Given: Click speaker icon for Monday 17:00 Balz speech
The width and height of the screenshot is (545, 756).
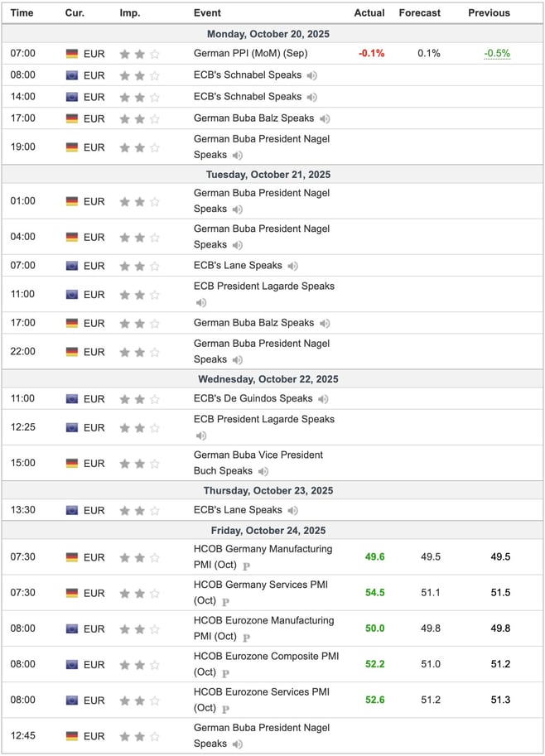Looking at the screenshot, I should (325, 119).
